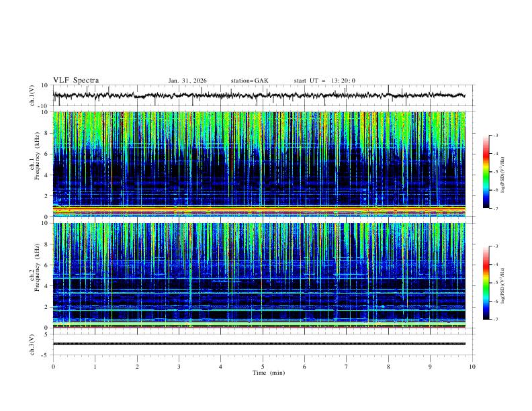Click inside the ch.1 spectrogram panel
The image size is (532, 411).
pyautogui.click(x=259, y=164)
